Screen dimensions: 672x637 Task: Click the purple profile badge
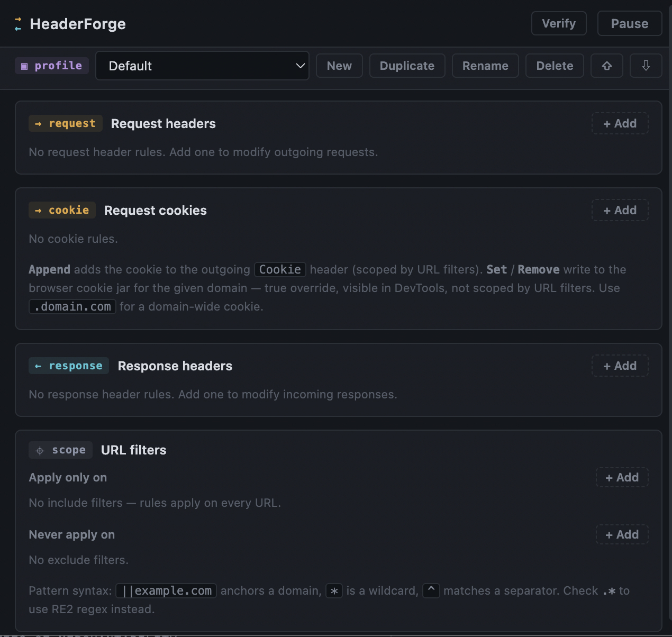[51, 66]
